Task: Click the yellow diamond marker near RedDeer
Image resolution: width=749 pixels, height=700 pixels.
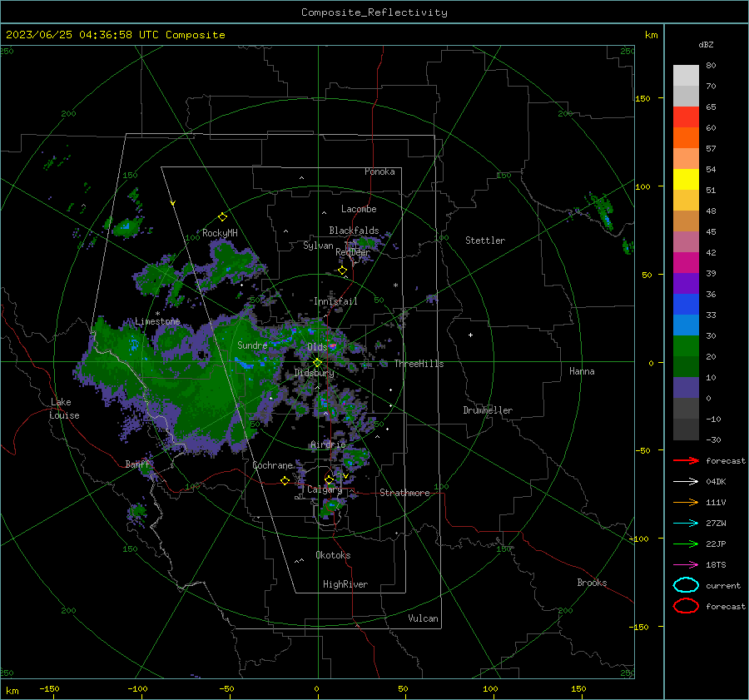Action: click(x=343, y=271)
